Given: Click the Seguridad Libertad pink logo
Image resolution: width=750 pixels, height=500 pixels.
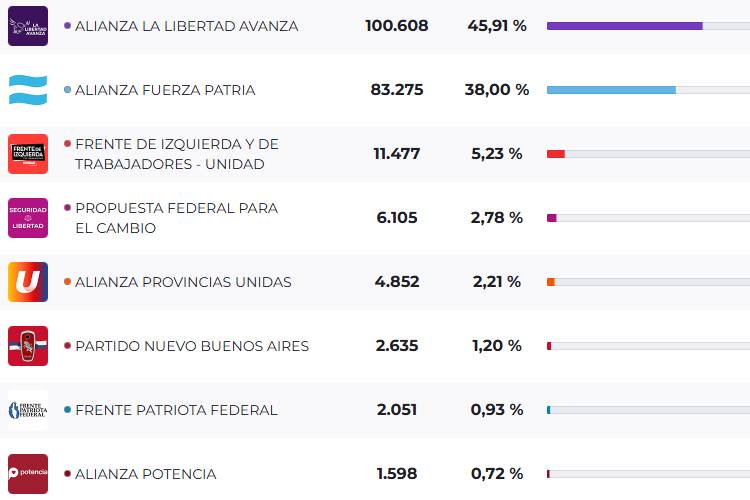Looking at the screenshot, I should (x=27, y=218).
